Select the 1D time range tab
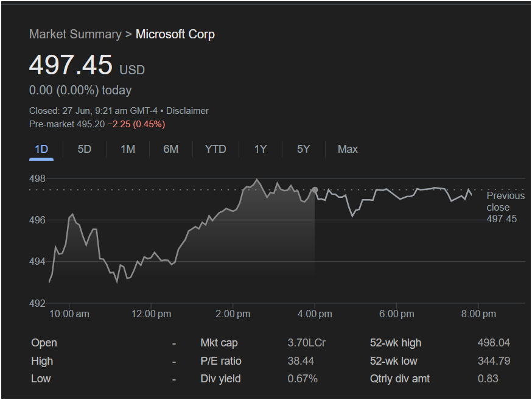The width and height of the screenshot is (532, 400). [x=41, y=149]
